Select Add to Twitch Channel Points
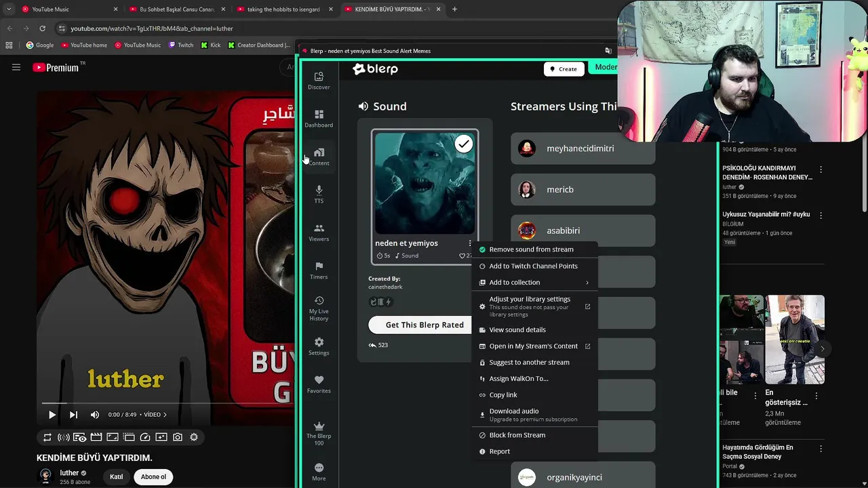Screen dimensions: 868x488 pyautogui.click(x=534, y=266)
